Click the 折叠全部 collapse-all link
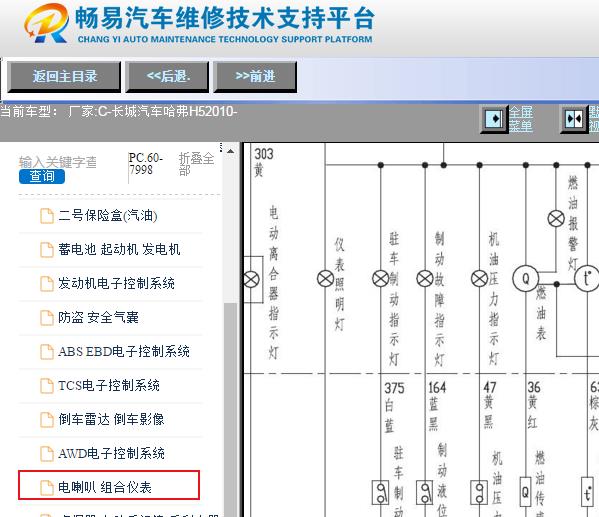The image size is (599, 517). tap(196, 164)
